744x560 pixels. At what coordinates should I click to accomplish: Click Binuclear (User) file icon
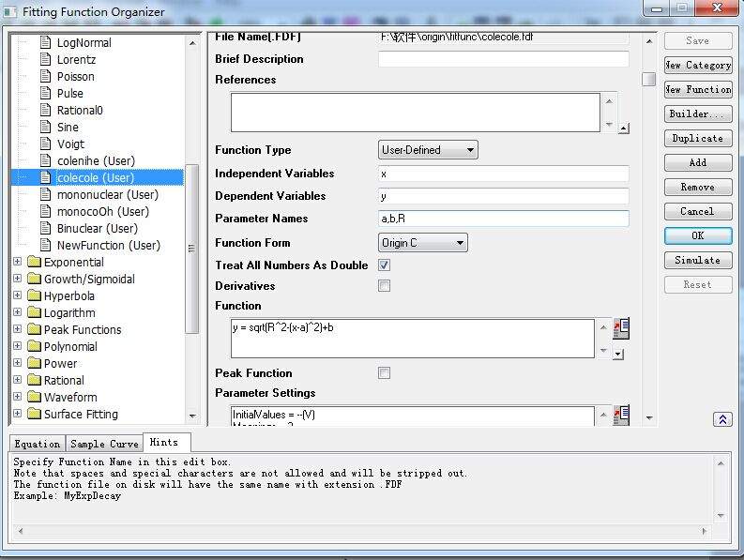[46, 228]
